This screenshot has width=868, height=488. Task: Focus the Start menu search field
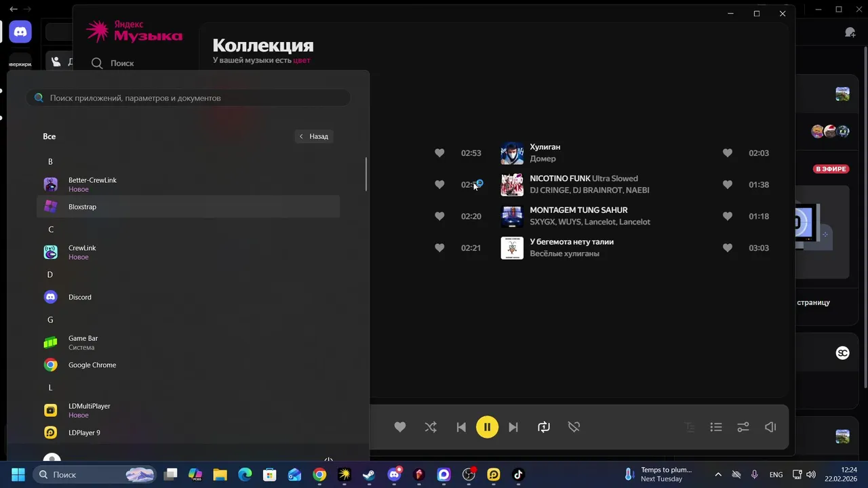189,98
